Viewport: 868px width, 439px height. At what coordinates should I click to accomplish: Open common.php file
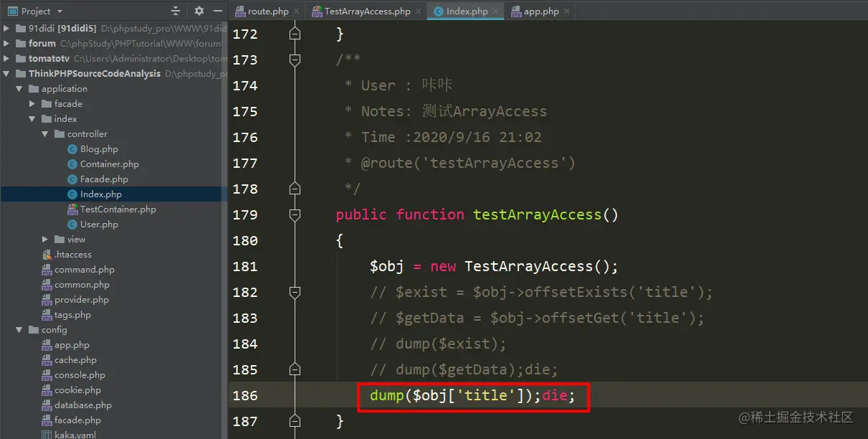pyautogui.click(x=82, y=285)
